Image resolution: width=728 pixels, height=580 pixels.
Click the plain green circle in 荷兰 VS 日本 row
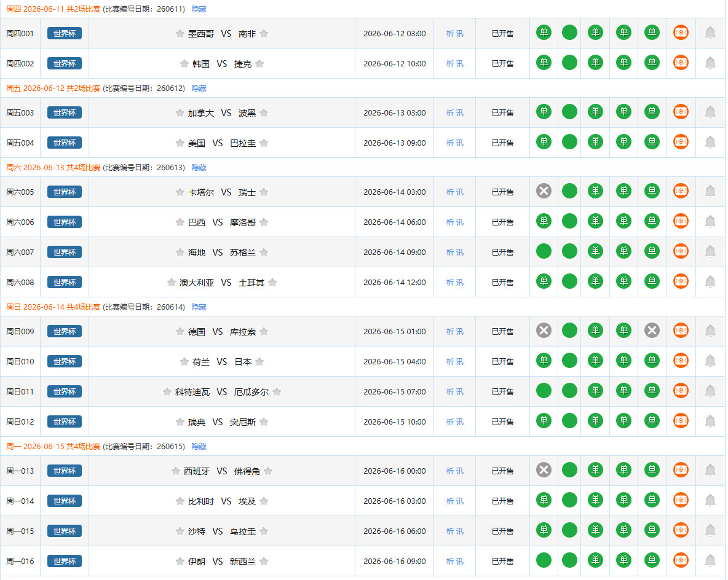(569, 361)
